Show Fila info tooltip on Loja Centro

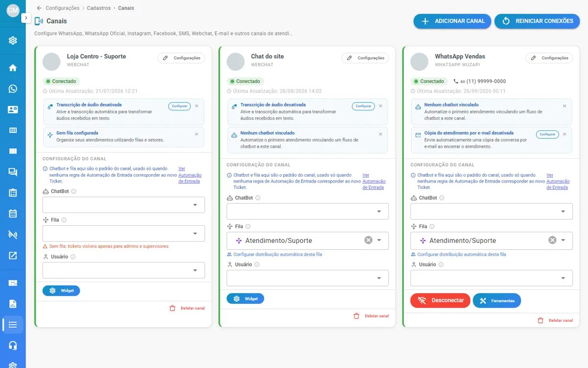point(64,220)
